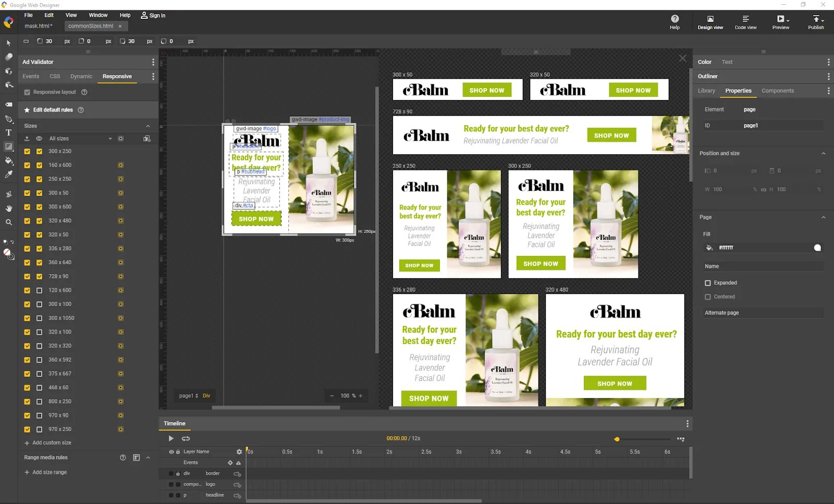Toggle visibility checkbox for 120 x 600
The height and width of the screenshot is (504, 834).
(x=39, y=290)
